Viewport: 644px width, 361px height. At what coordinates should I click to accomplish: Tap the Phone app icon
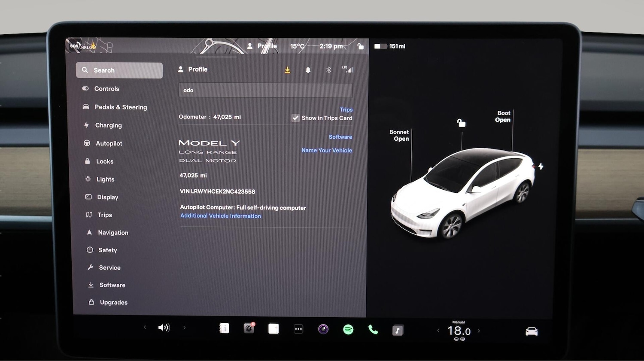tap(373, 329)
